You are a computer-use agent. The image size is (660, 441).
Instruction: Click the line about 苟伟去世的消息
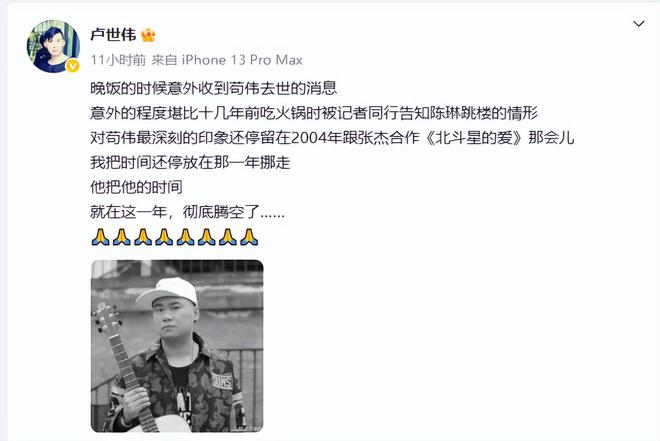tap(214, 88)
